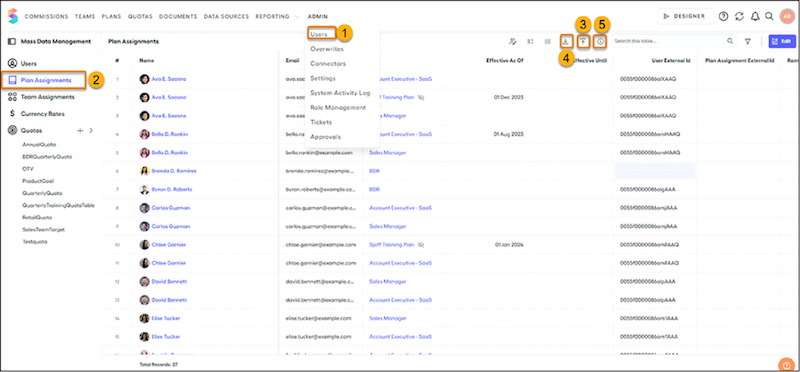Image resolution: width=800 pixels, height=372 pixels.
Task: Click the magic-wand icon in the table toolbar
Action: (x=512, y=41)
